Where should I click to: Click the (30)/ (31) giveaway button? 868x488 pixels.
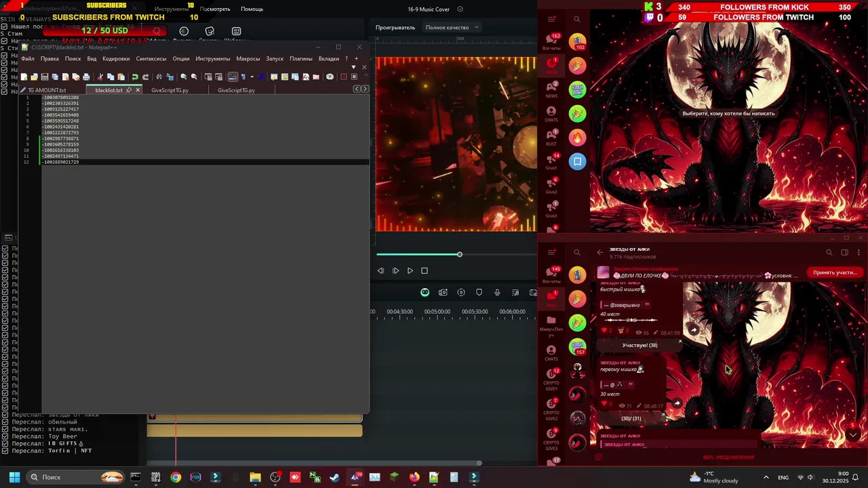pyautogui.click(x=631, y=418)
